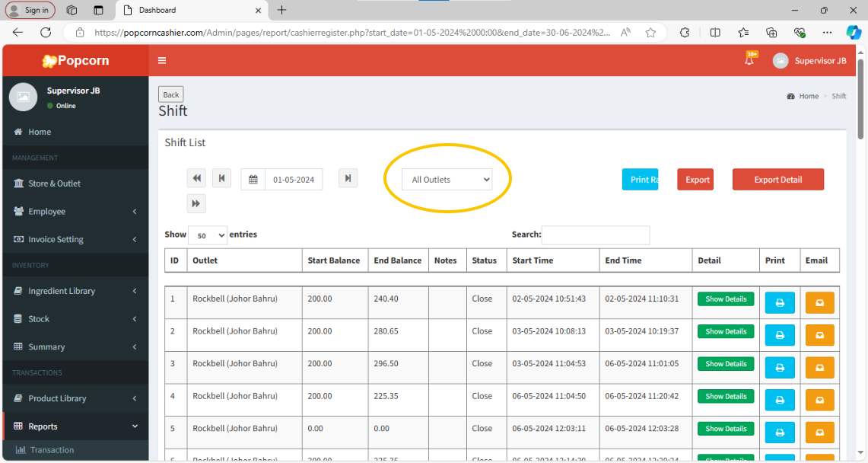Click the Export button
Viewport: 868px width, 463px height.
click(x=695, y=180)
